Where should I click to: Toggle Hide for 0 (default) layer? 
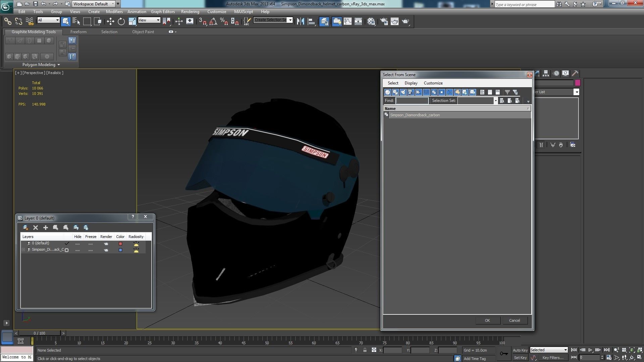[78, 244]
